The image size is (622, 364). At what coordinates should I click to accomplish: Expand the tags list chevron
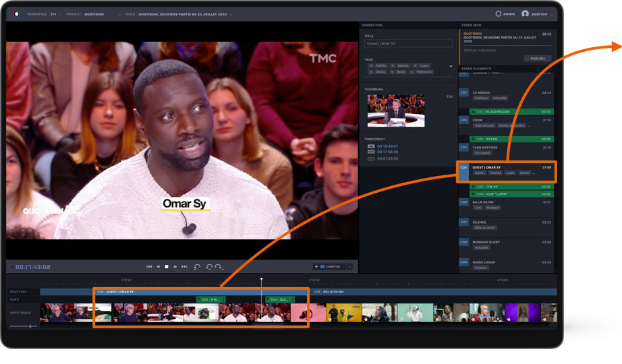tap(451, 66)
